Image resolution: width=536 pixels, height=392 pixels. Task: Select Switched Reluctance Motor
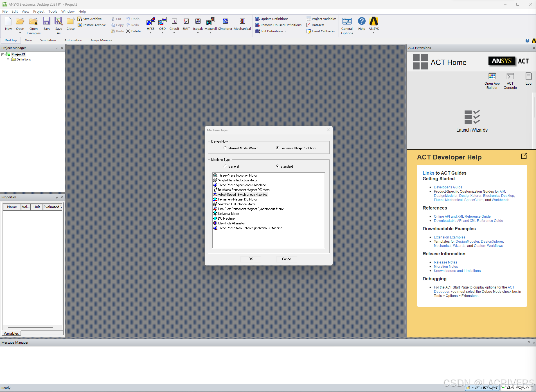coord(237,204)
